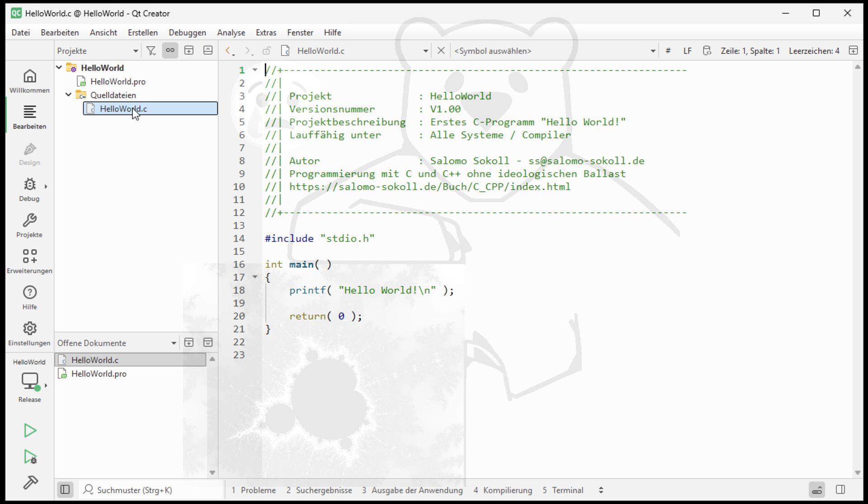Select HelloWorld.pro in project tree
Image resolution: width=868 pixels, height=504 pixels.
pos(118,81)
